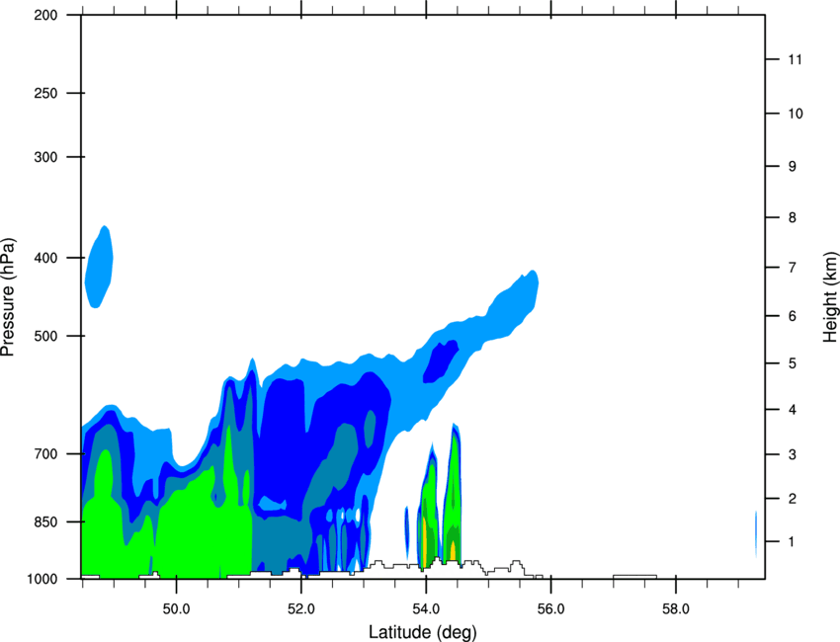Screen dimensions: 840x642
Task: Select the 400 pressure tick label
Action: (45, 258)
